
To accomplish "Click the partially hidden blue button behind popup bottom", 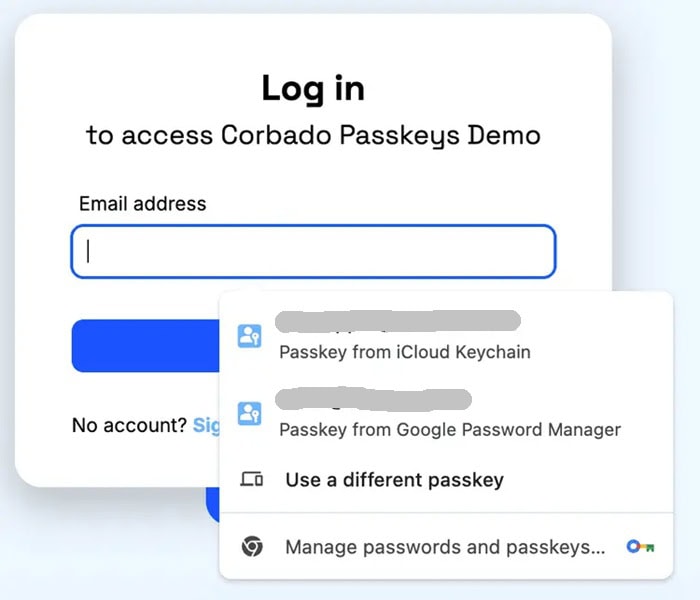I will point(212,504).
